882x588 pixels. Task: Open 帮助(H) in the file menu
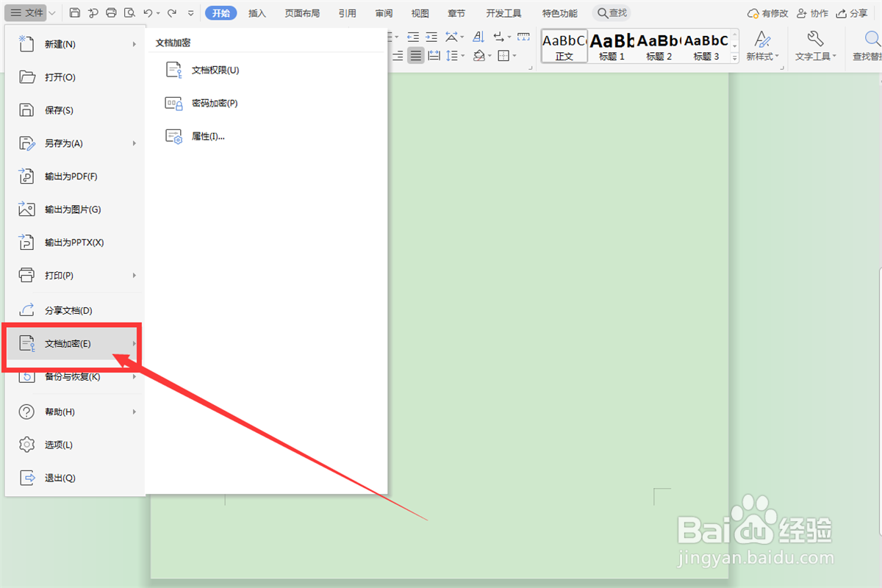coord(75,412)
